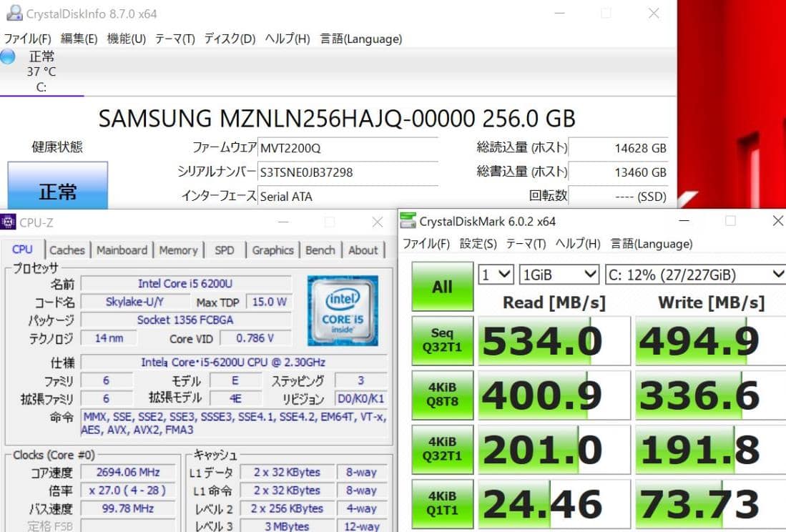Viewport: 786px width, 532px height.
Task: Switch to the Graphics tab in CPU-Z
Action: click(x=272, y=250)
